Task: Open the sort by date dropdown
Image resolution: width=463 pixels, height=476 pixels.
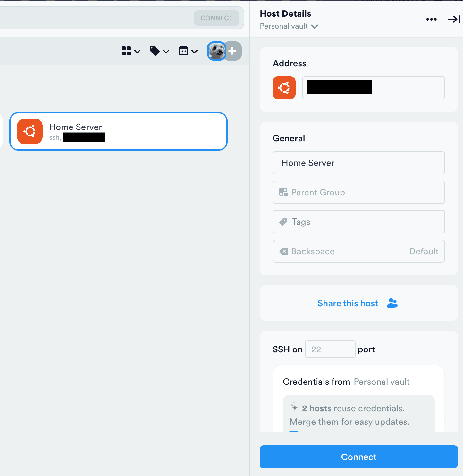Action: coord(188,51)
